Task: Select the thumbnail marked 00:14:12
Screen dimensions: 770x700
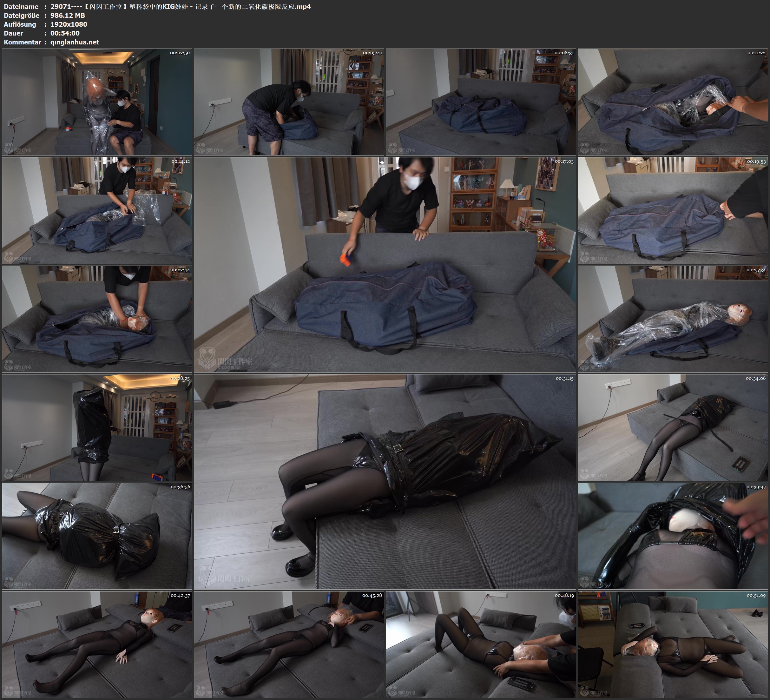Action: point(97,210)
